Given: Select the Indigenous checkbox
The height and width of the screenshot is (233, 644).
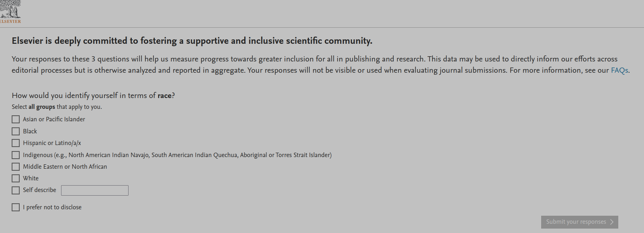Looking at the screenshot, I should pos(16,155).
